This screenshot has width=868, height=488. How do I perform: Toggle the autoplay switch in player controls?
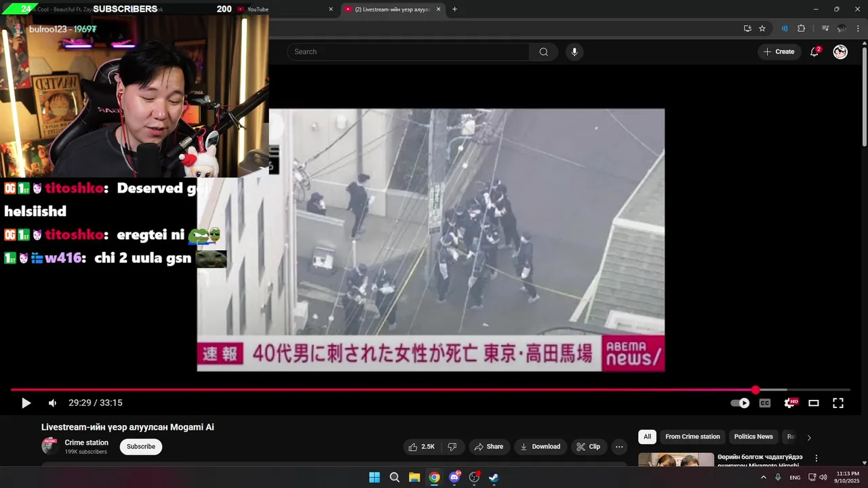click(x=740, y=403)
